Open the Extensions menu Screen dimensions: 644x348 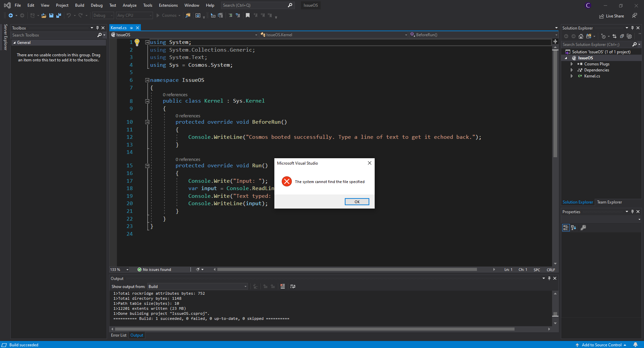(x=168, y=5)
